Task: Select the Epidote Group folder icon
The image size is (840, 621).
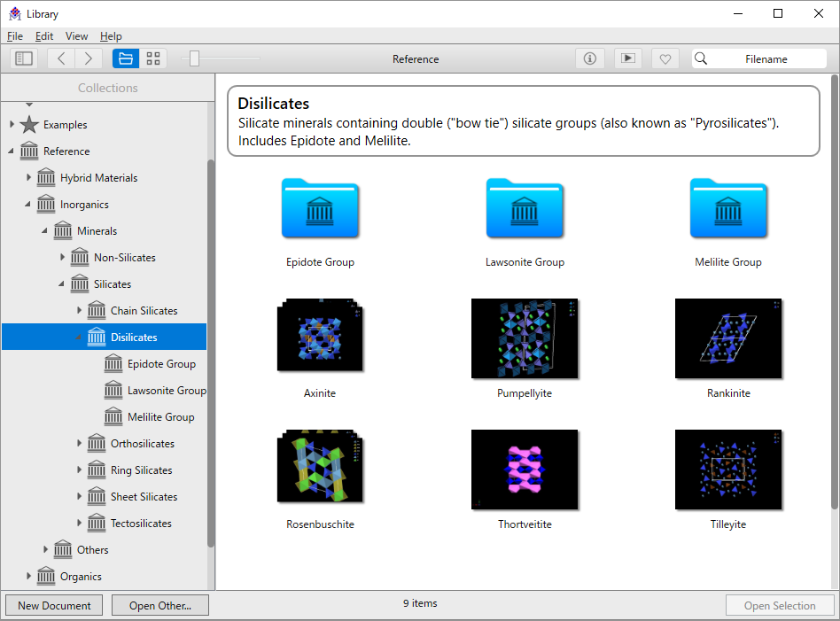Action: tap(321, 208)
